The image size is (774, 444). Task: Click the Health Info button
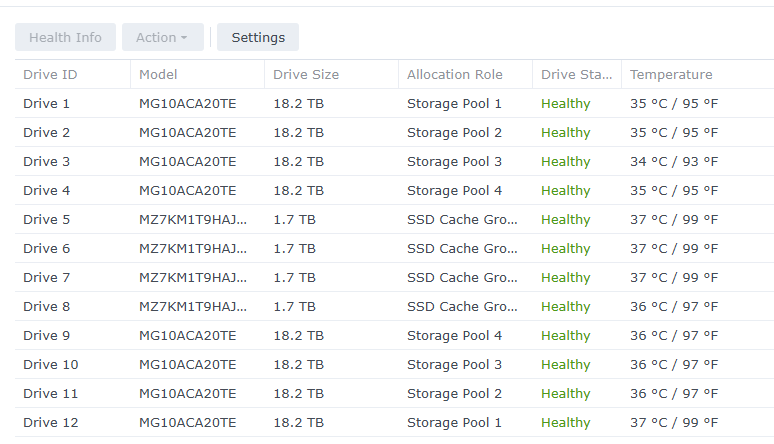tap(65, 37)
